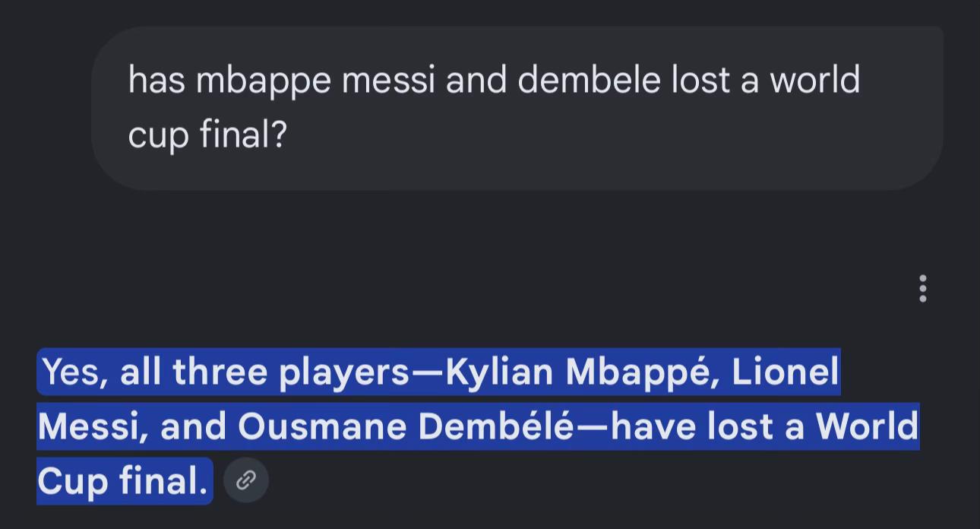Image resolution: width=980 pixels, height=529 pixels.
Task: Click "Cup final." on the answer's last line
Action: [x=122, y=482]
